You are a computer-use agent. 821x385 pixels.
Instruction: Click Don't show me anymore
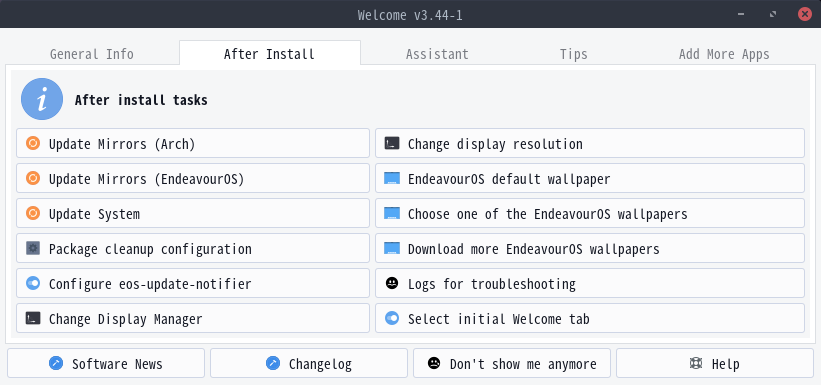[512, 363]
